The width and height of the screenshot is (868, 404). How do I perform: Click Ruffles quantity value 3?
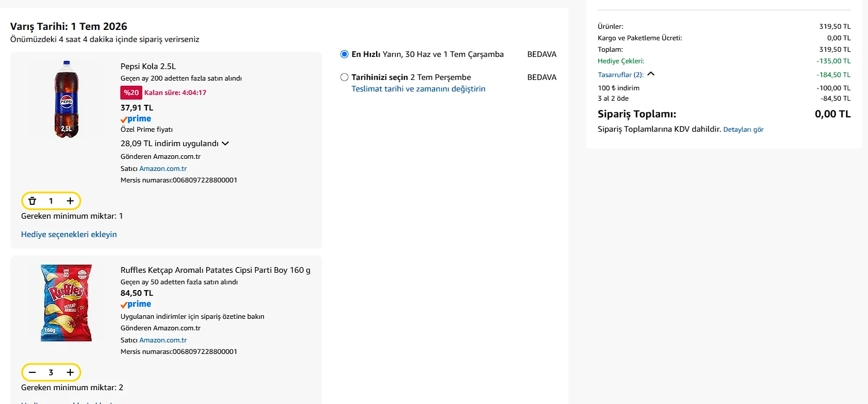[51, 372]
